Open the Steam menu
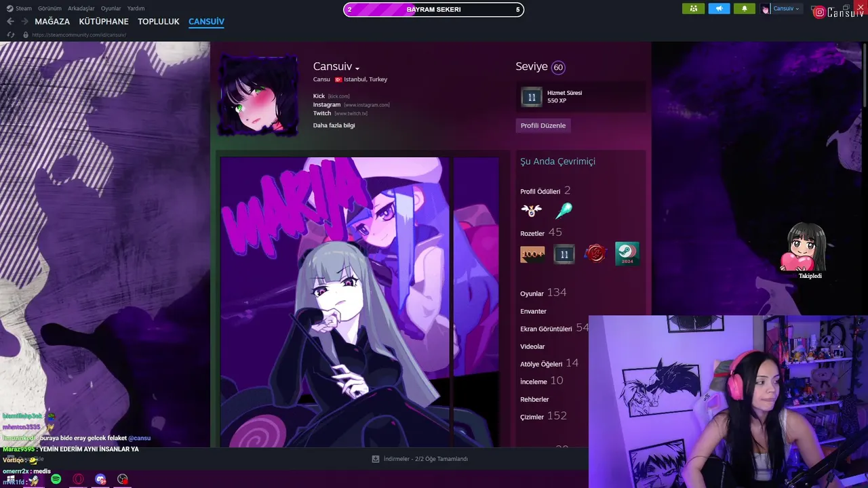Viewport: 868px width, 488px height. point(20,8)
